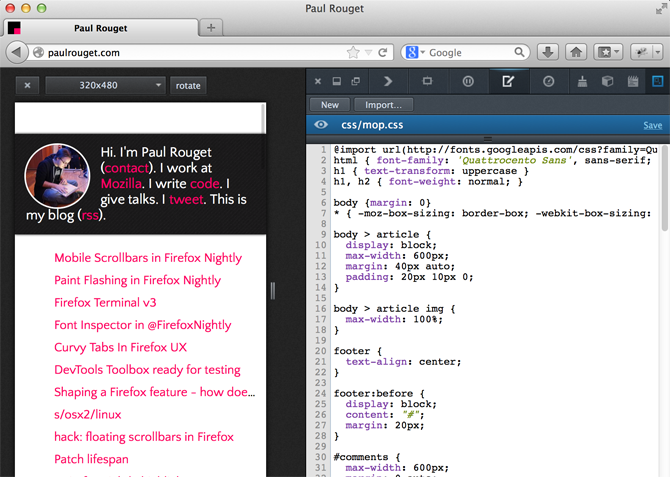Click the Scratchpad notepad icon
The width and height of the screenshot is (670, 477).
pos(633,81)
